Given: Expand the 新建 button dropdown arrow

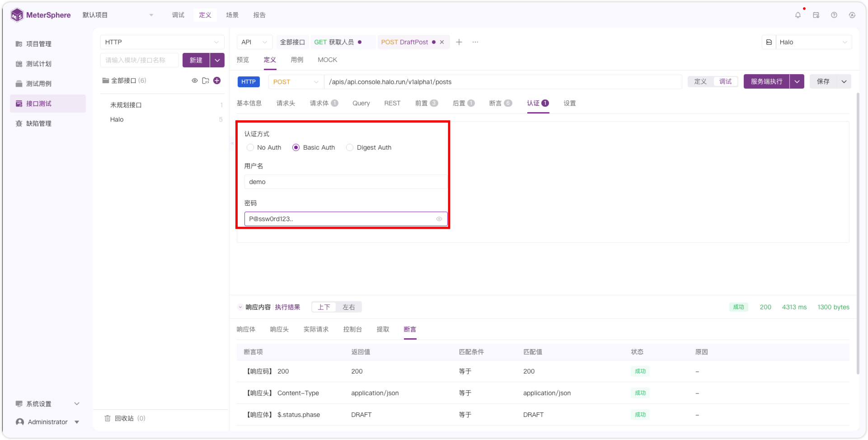Looking at the screenshot, I should coord(217,60).
